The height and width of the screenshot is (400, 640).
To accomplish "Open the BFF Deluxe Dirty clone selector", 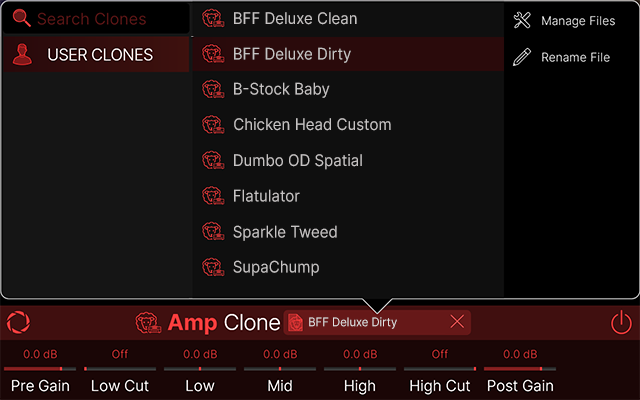I will (365, 322).
